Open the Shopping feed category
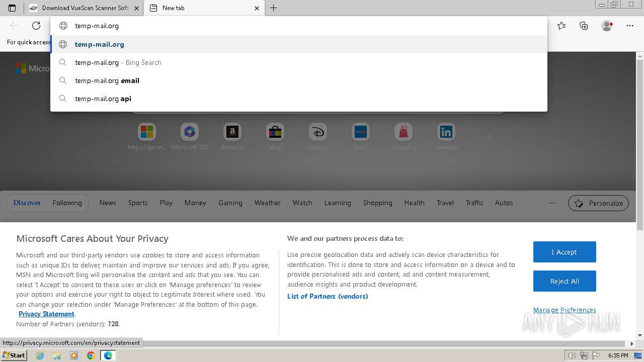This screenshot has width=644, height=362. tap(378, 203)
